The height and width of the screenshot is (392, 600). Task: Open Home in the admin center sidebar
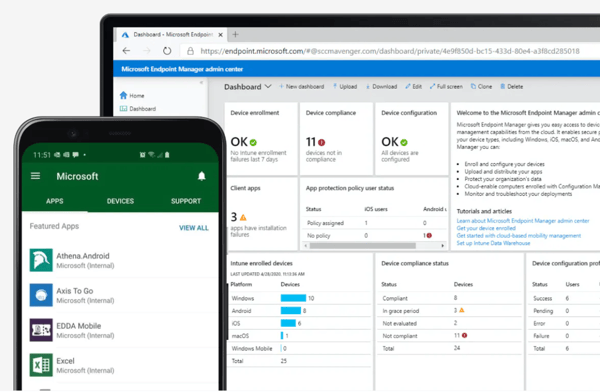coord(132,95)
